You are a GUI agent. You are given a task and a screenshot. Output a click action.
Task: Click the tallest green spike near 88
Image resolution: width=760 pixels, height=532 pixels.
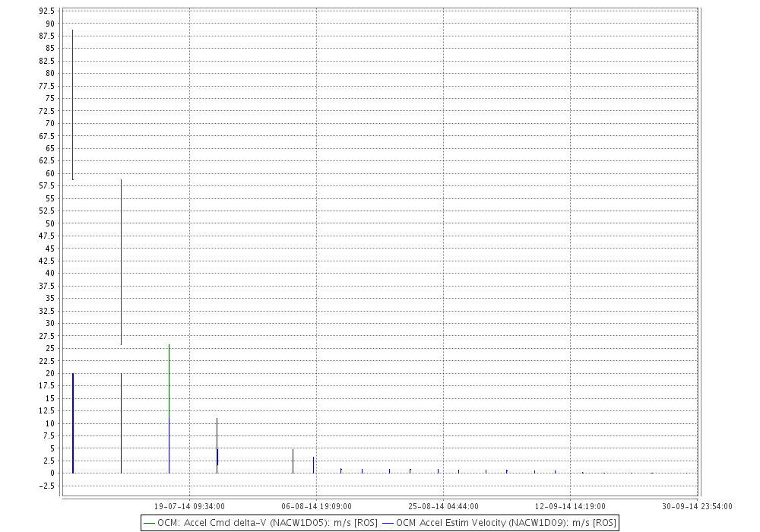73,105
